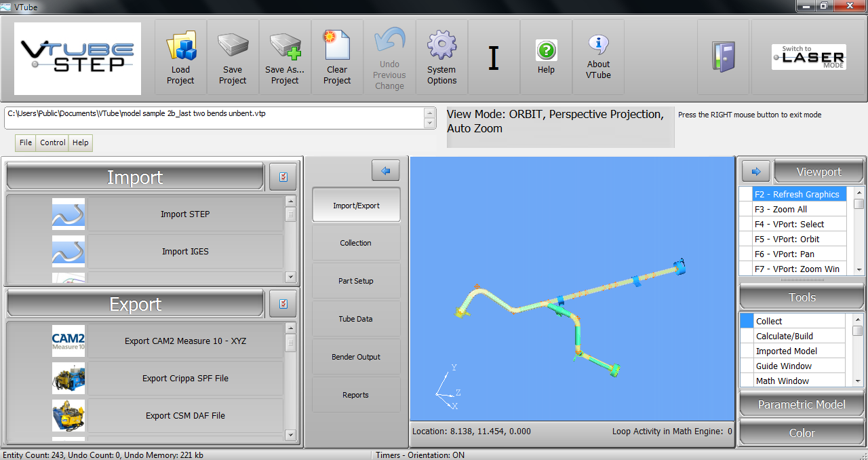Switch to Laser Mode

[x=808, y=57]
